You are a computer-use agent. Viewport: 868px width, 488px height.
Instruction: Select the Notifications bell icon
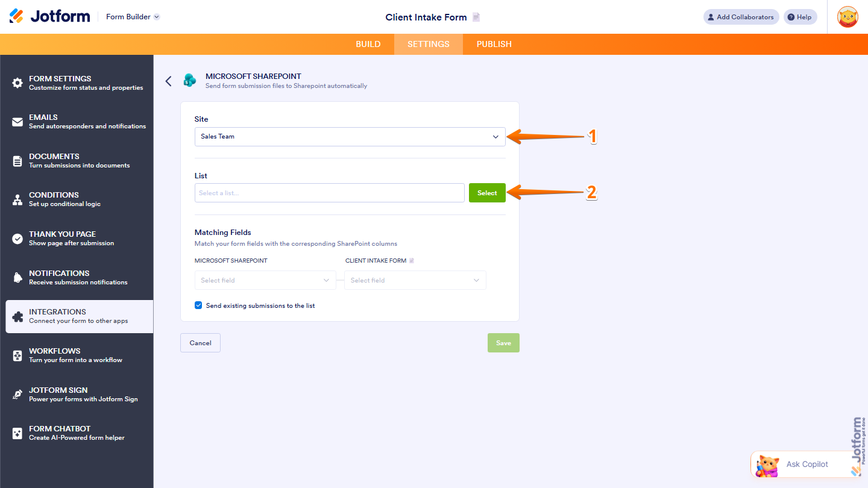pyautogui.click(x=17, y=277)
